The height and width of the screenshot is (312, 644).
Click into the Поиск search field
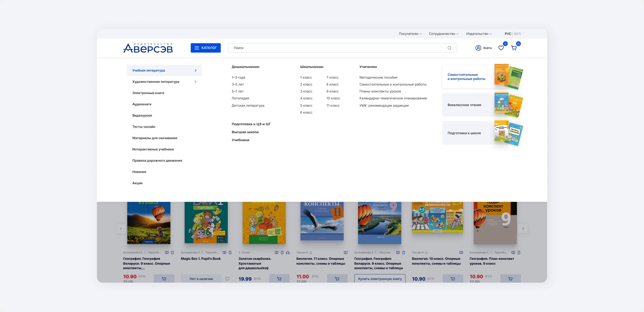point(338,48)
